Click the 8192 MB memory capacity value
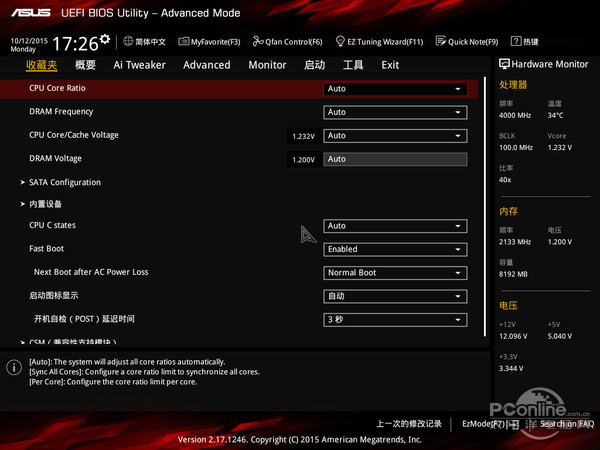This screenshot has height=450, width=600. click(x=513, y=274)
